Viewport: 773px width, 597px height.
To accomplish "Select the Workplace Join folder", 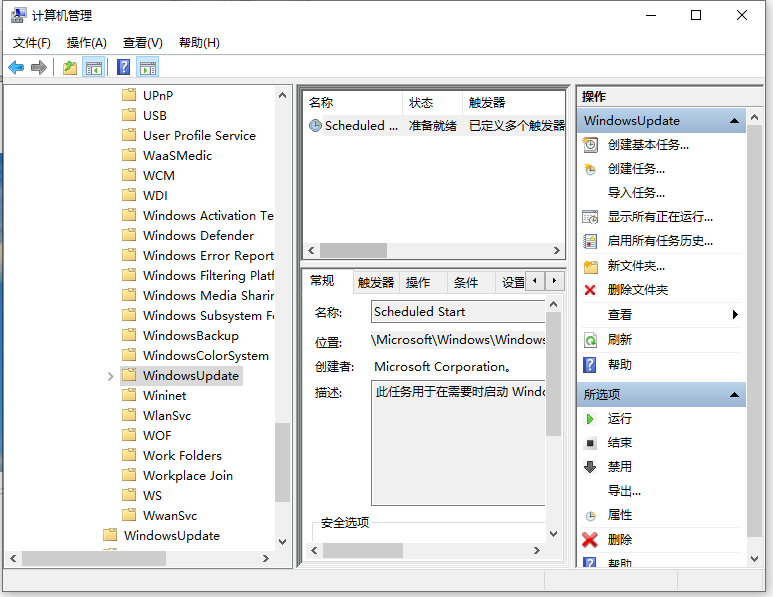I will (187, 476).
